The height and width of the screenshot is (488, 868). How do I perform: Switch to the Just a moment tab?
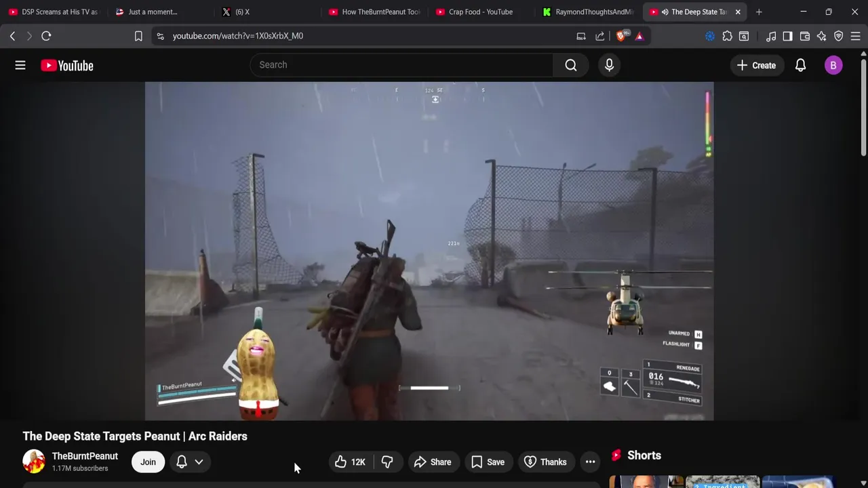point(161,12)
